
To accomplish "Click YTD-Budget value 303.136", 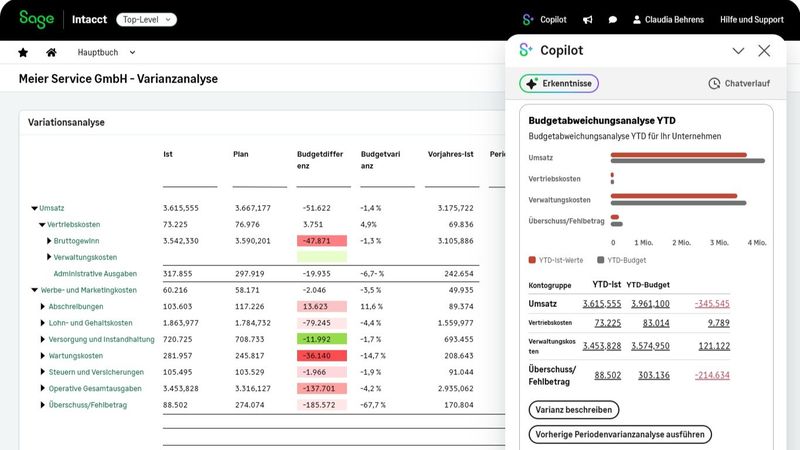I will pyautogui.click(x=654, y=376).
